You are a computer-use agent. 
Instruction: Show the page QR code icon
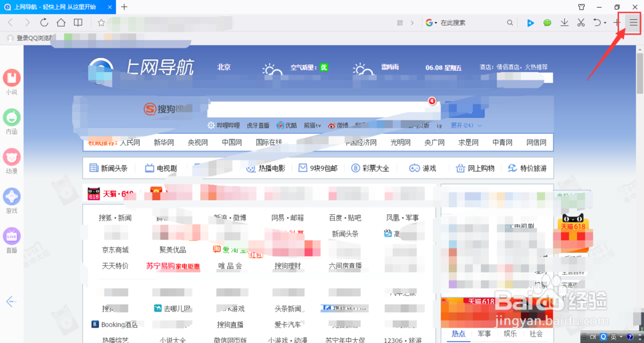click(x=400, y=23)
